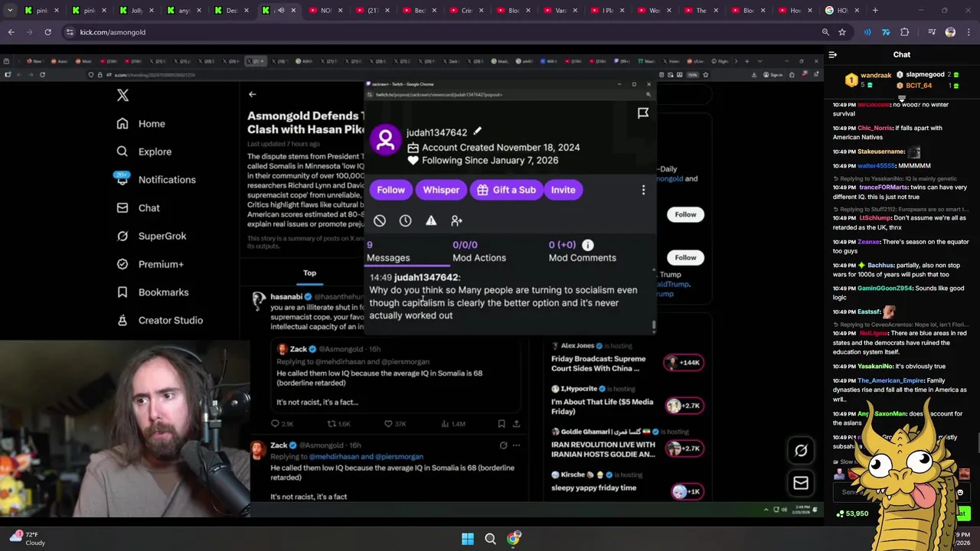Click Gift a Sub button
The image size is (980, 551).
point(506,190)
